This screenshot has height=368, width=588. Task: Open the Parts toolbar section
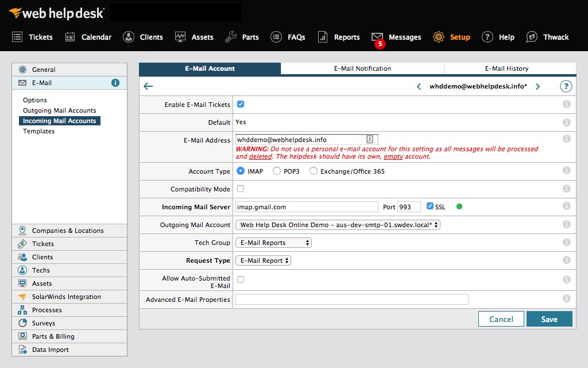242,37
